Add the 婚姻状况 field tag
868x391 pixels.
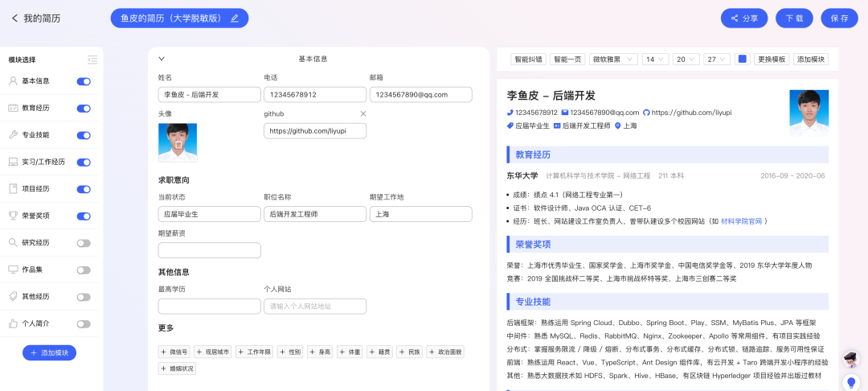pyautogui.click(x=177, y=368)
